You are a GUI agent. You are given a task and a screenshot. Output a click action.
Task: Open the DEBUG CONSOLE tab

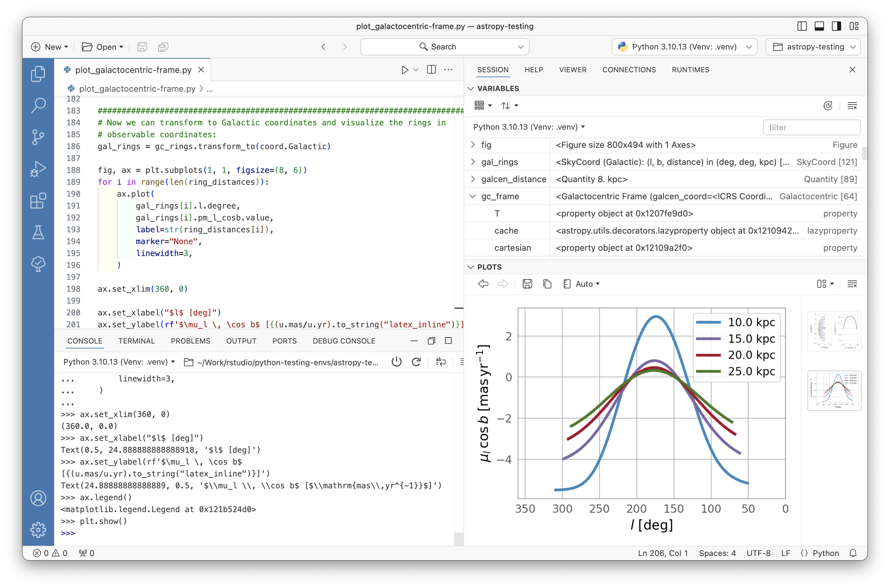click(343, 341)
